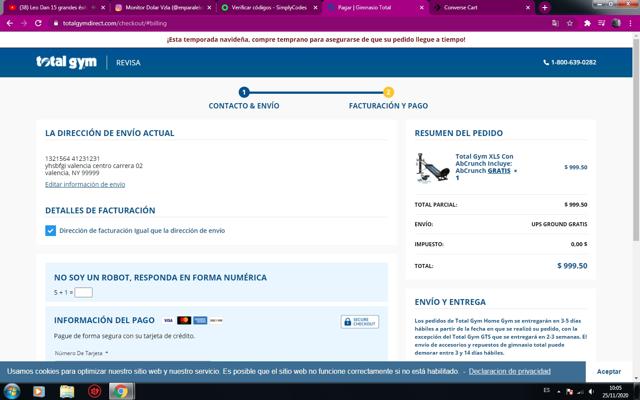Accept cookies with the Aceptar button
This screenshot has height=400, width=640.
point(609,371)
